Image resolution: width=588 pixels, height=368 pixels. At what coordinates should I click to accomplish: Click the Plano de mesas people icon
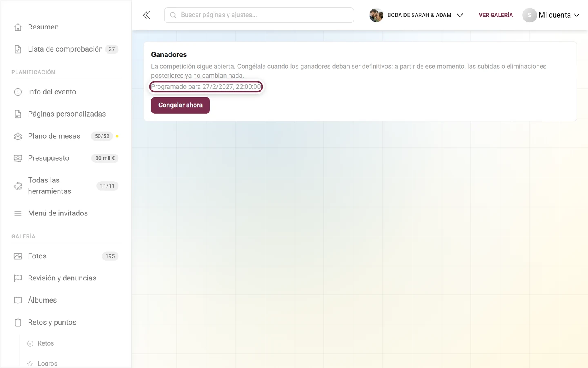click(18, 136)
